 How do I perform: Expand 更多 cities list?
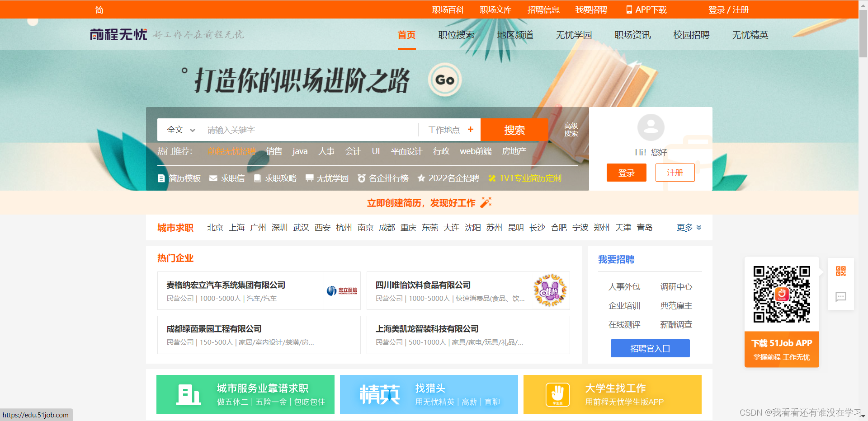(689, 228)
